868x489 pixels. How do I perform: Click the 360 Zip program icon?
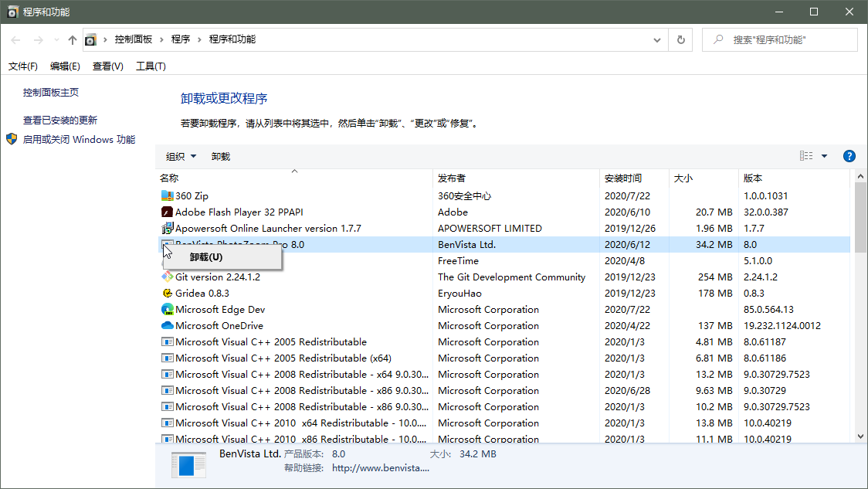[x=167, y=195]
